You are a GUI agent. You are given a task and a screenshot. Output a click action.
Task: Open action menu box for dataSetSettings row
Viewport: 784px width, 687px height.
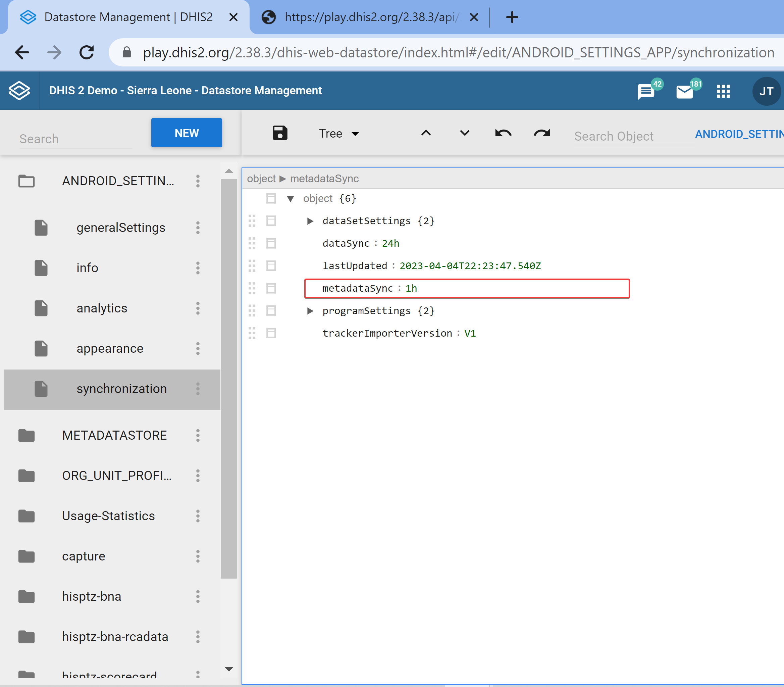click(x=271, y=221)
